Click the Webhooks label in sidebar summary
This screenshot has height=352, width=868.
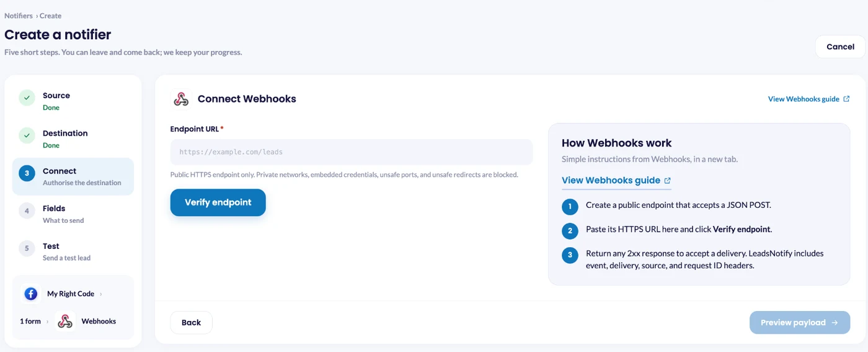[99, 321]
